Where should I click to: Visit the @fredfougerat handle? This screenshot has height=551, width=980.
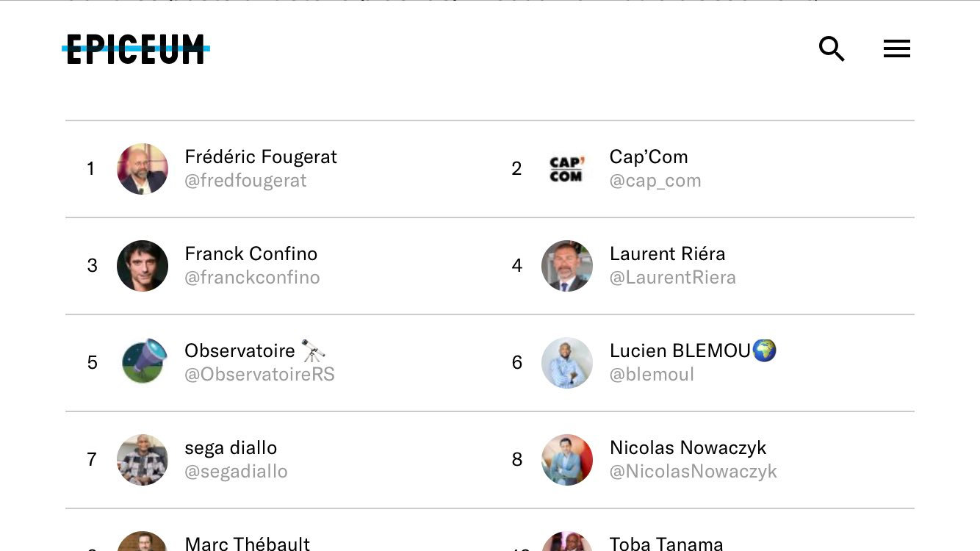[x=245, y=181]
